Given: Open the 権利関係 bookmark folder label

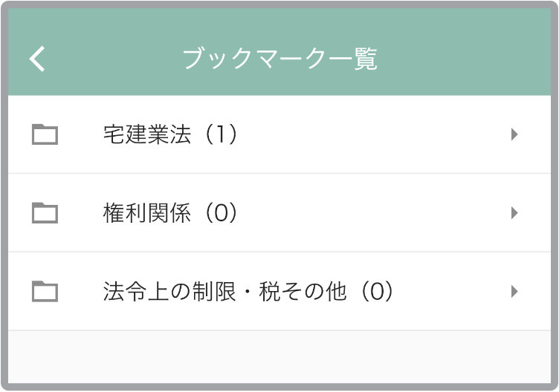Looking at the screenshot, I should (147, 213).
